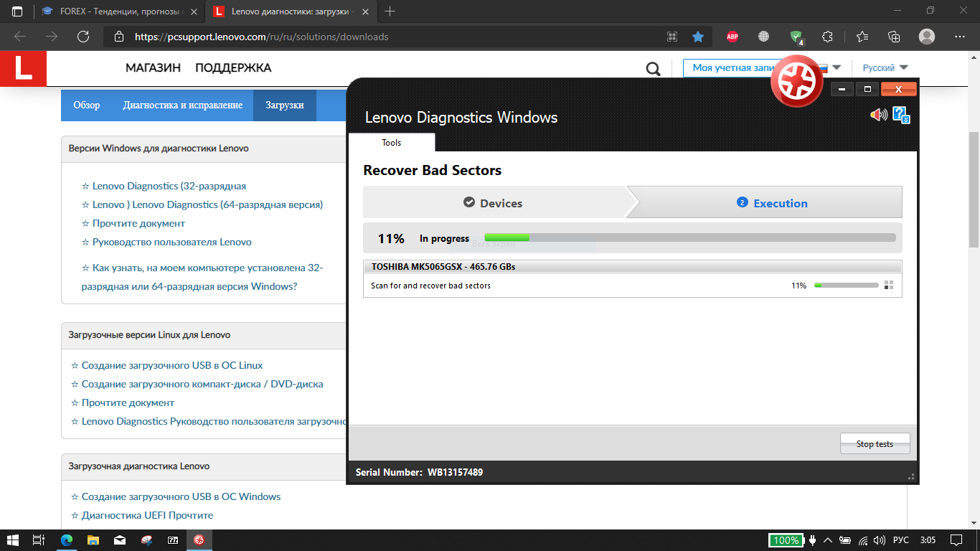Viewport: 980px width, 551px height.
Task: Open the help icon in Lenovo Diagnostics
Action: [901, 115]
